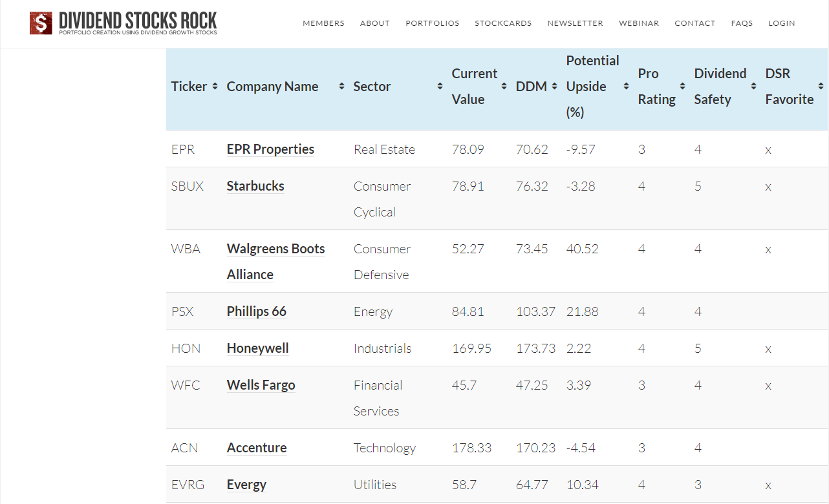
Task: Sort table by Ticker column arrows
Action: pyautogui.click(x=215, y=87)
